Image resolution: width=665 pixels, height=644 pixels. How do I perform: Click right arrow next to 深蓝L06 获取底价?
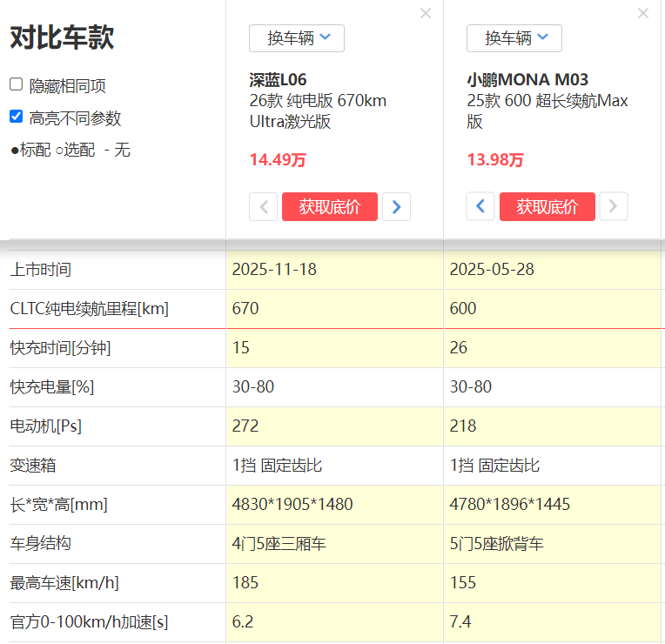tap(397, 207)
